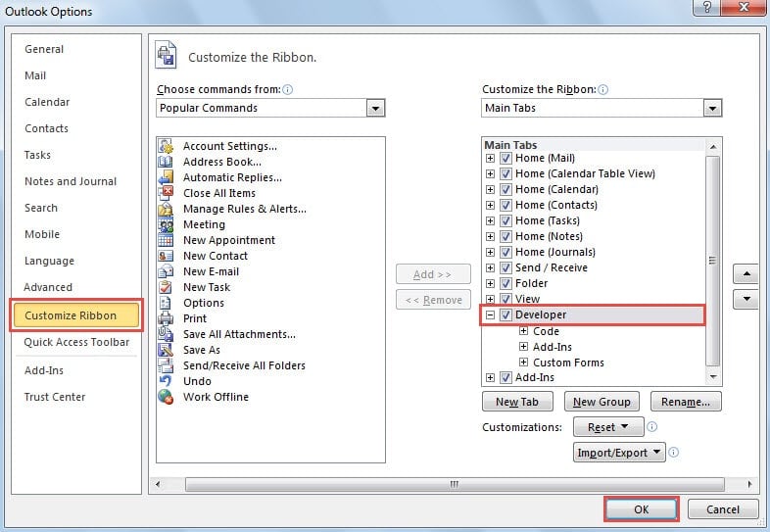Click the Main Tabs list scroll-up arrow

[713, 146]
